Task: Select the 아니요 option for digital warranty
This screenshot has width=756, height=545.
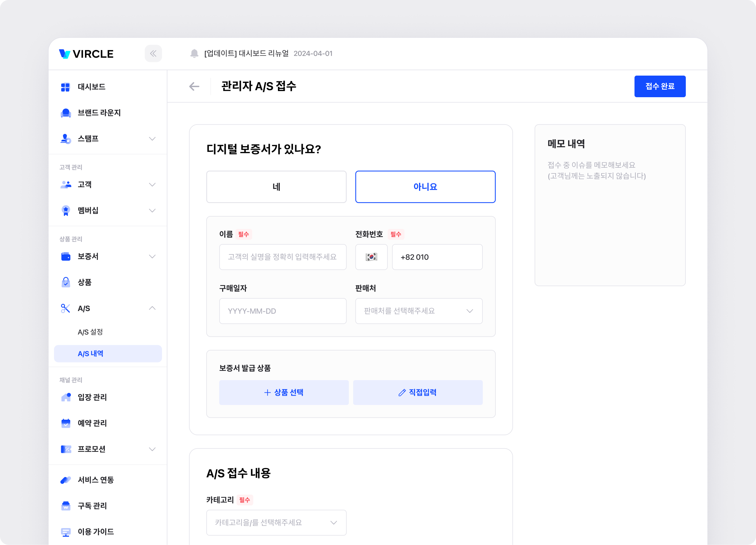Action: pyautogui.click(x=425, y=187)
